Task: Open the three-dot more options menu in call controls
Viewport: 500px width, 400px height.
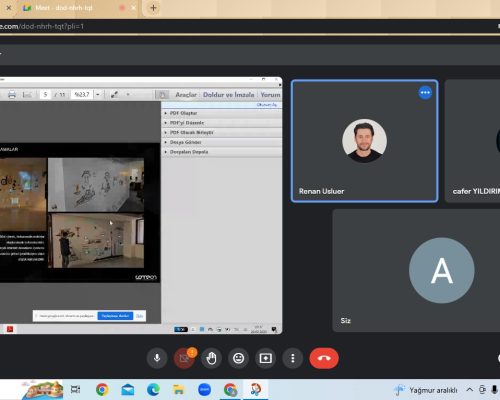Action: (x=293, y=358)
